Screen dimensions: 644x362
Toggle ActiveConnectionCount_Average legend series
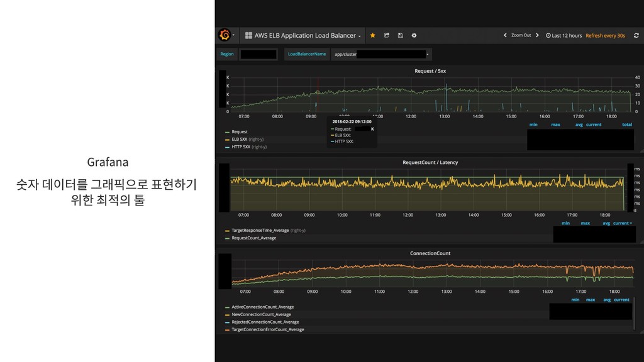point(262,307)
